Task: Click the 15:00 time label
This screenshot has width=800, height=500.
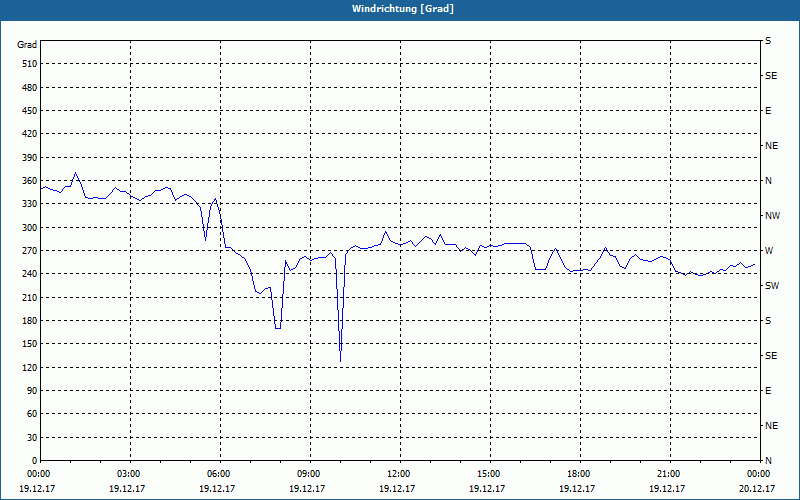Action: click(x=489, y=474)
